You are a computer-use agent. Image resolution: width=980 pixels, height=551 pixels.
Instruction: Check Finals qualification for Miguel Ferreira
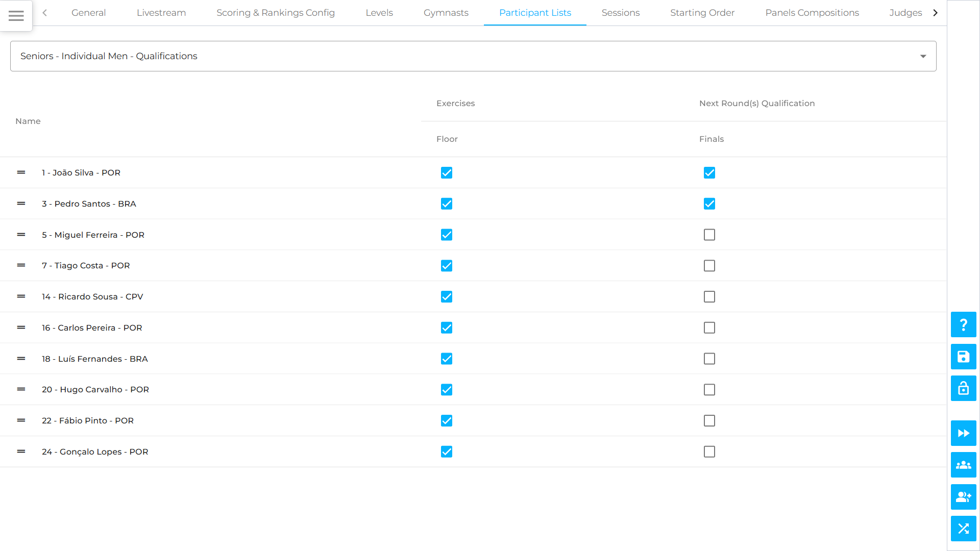pos(709,235)
